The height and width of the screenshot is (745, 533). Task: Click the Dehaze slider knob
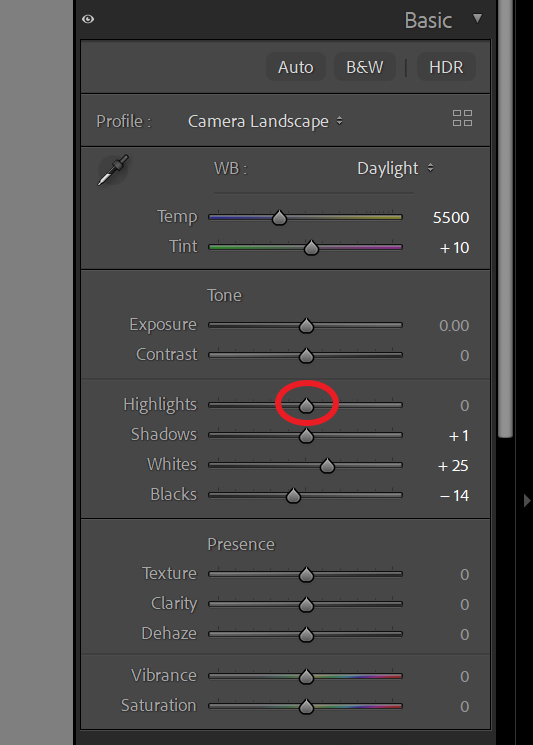(x=306, y=634)
